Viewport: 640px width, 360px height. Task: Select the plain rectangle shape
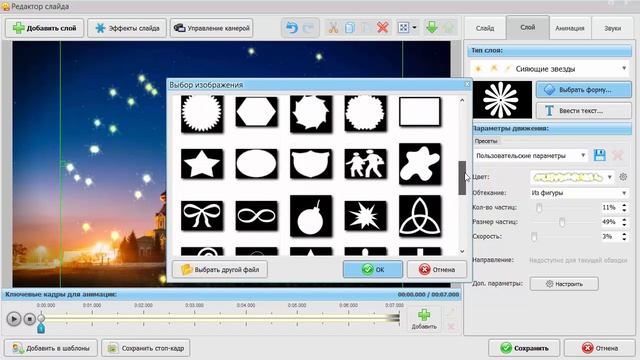pos(420,111)
